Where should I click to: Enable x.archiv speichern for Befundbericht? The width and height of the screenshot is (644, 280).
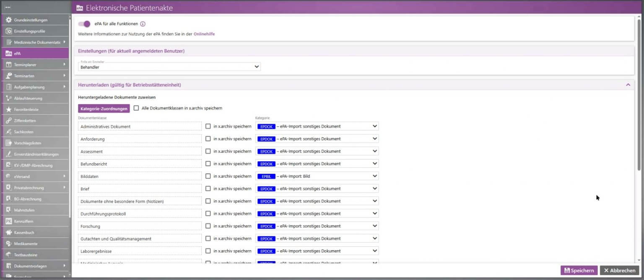[x=208, y=164]
